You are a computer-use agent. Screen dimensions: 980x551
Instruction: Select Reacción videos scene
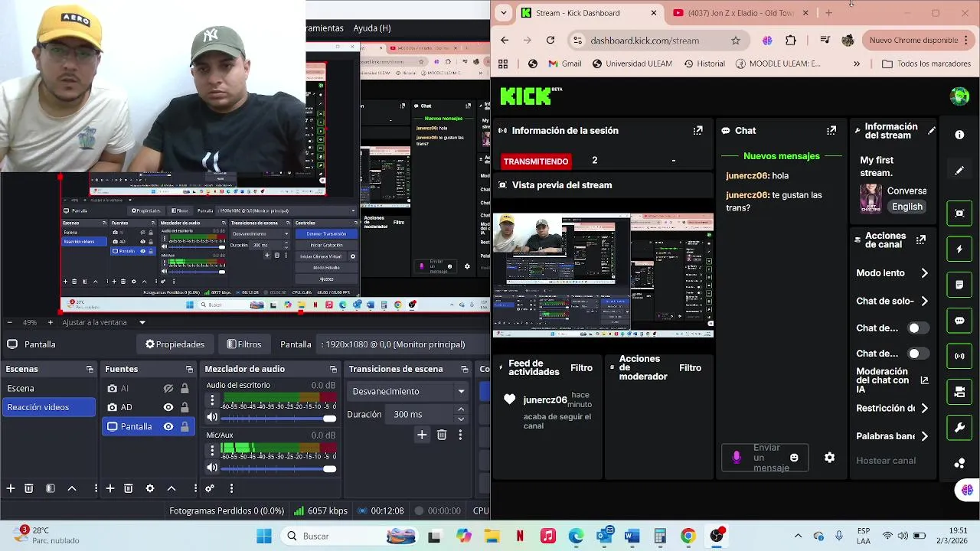48,407
